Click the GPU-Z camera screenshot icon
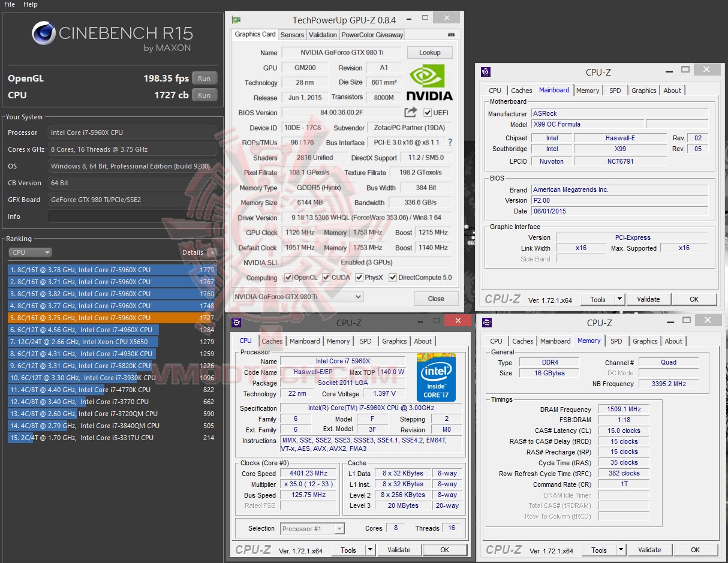 [x=451, y=35]
